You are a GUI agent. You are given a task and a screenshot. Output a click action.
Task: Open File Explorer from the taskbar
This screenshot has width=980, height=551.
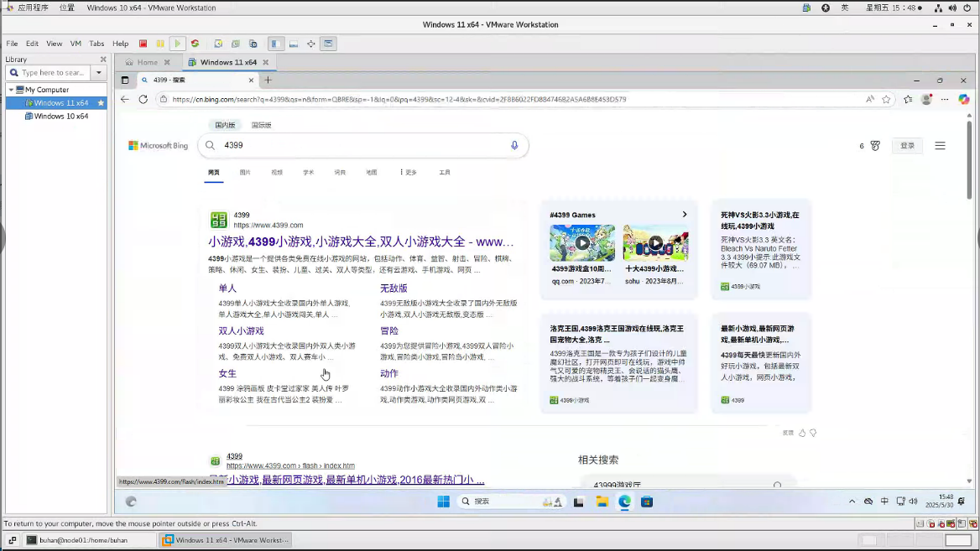pyautogui.click(x=602, y=502)
